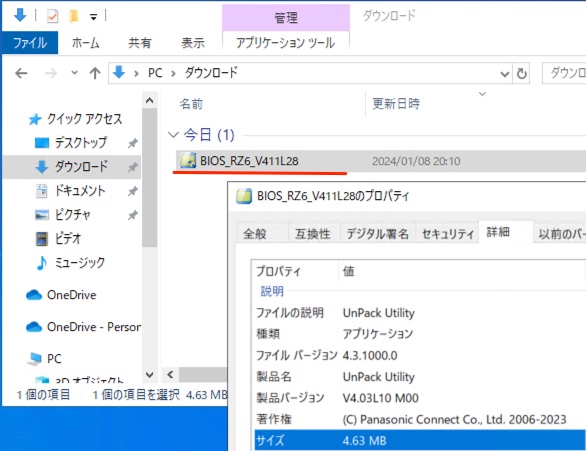The height and width of the screenshot is (451, 586).
Task: Click the pin icon beside デスクトップ
Action: point(132,143)
